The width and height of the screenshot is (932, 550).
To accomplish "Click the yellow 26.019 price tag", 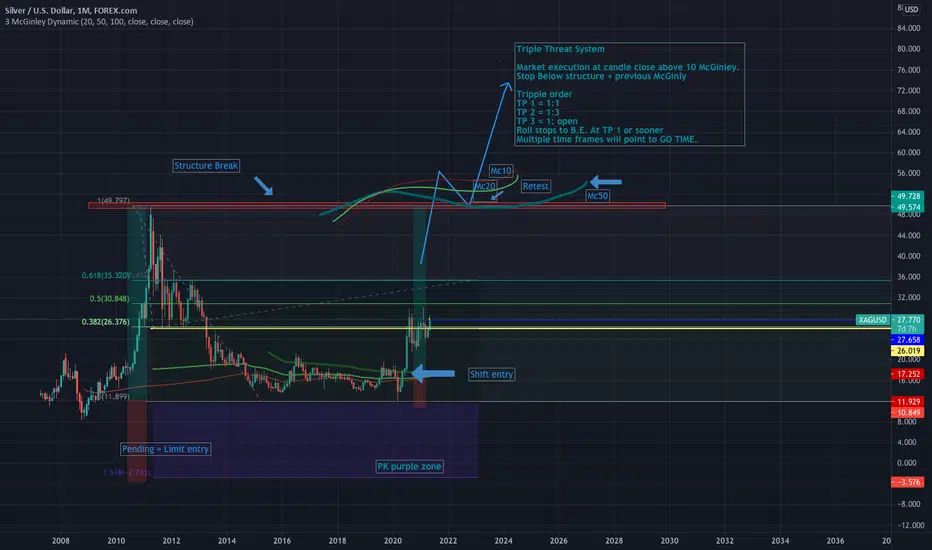I will [x=908, y=351].
